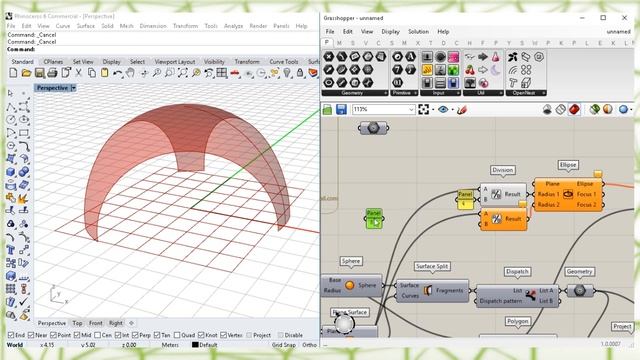Click the Save disk icon in Rhino toolbar
The width and height of the screenshot is (640, 360).
pyautogui.click(x=39, y=73)
